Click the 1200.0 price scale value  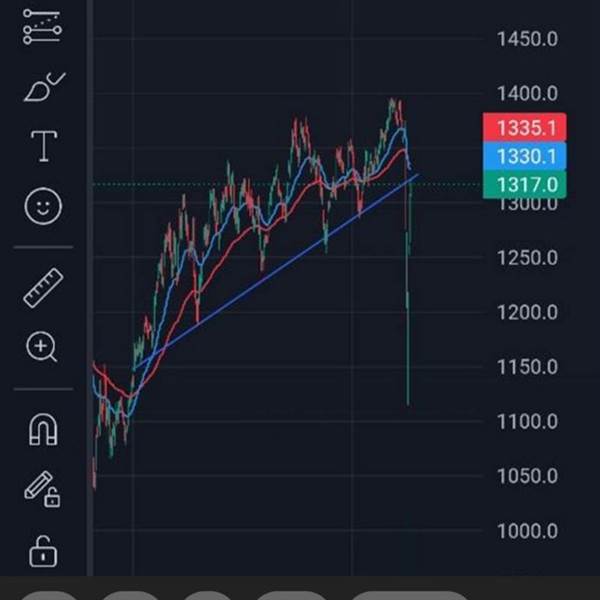click(527, 313)
